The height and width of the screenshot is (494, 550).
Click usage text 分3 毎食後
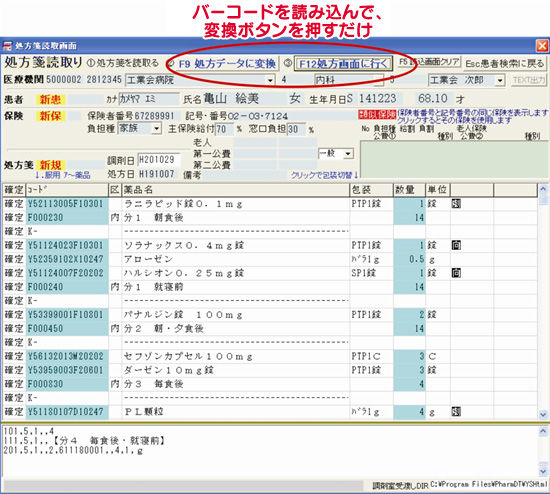[154, 384]
